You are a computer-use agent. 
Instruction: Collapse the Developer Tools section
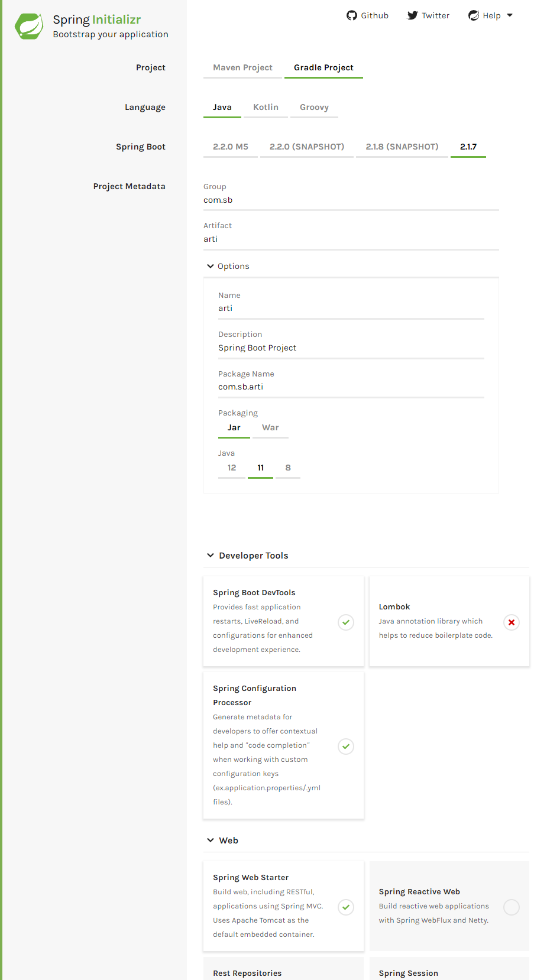point(247,556)
